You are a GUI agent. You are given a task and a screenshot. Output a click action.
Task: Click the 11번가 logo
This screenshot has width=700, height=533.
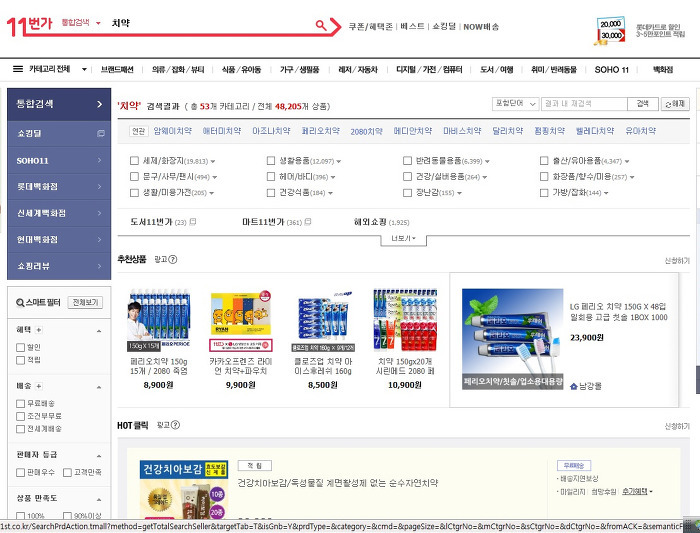tap(29, 25)
